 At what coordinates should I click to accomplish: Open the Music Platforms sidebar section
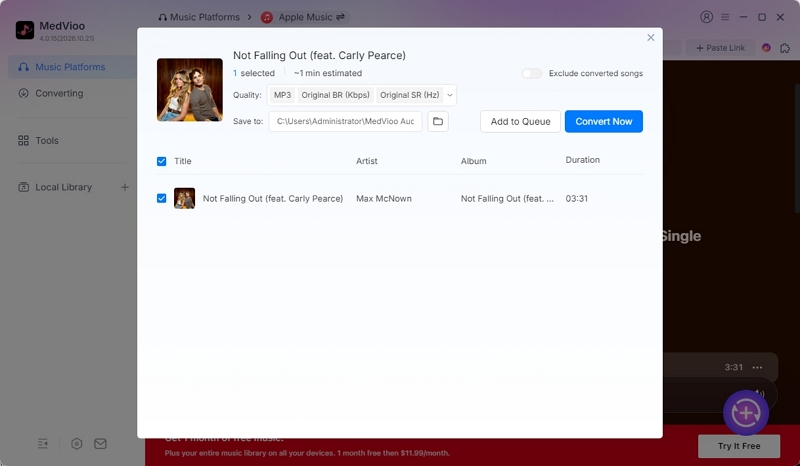pyautogui.click(x=71, y=67)
